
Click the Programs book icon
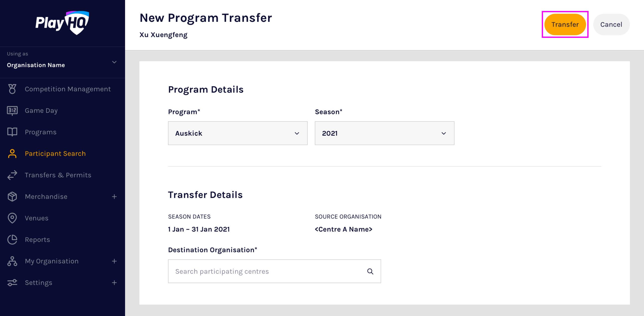12,132
